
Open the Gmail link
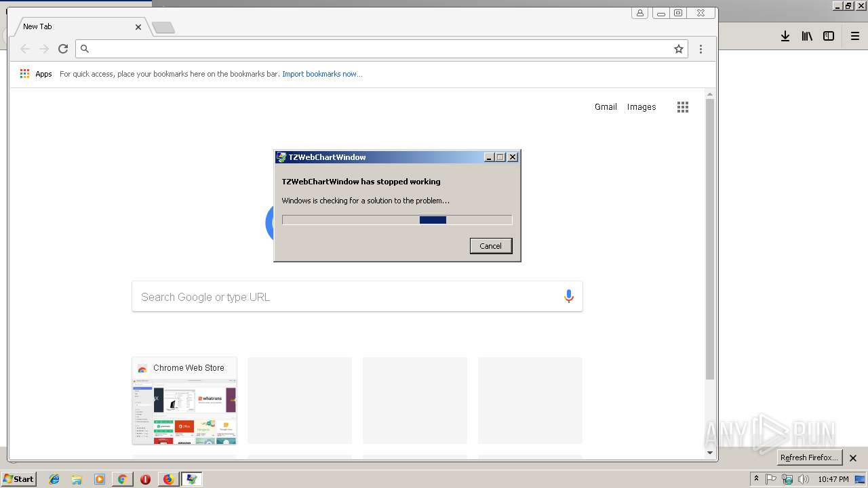click(x=606, y=107)
